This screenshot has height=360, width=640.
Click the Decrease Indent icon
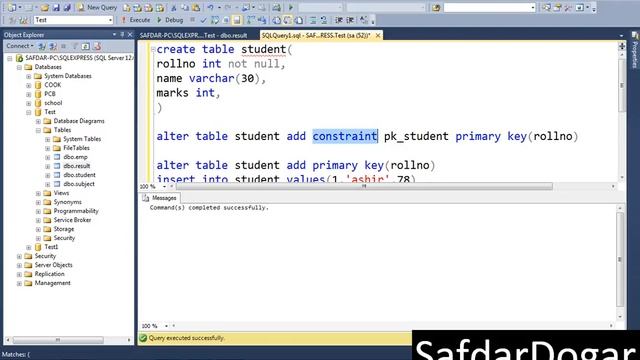pos(339,20)
